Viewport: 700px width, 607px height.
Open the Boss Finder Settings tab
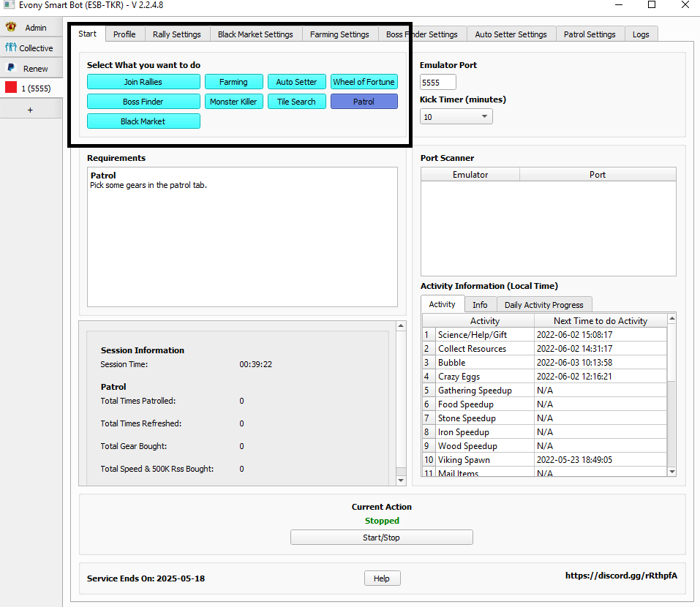pos(422,34)
